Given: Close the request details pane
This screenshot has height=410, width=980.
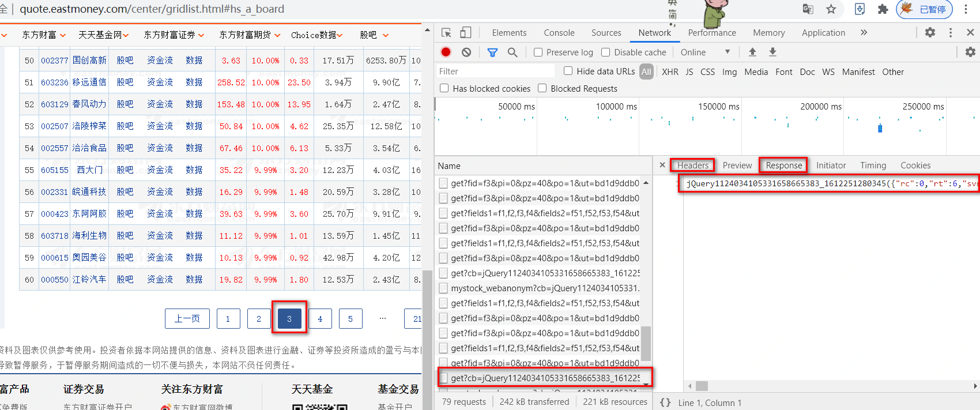Looking at the screenshot, I should 662,165.
